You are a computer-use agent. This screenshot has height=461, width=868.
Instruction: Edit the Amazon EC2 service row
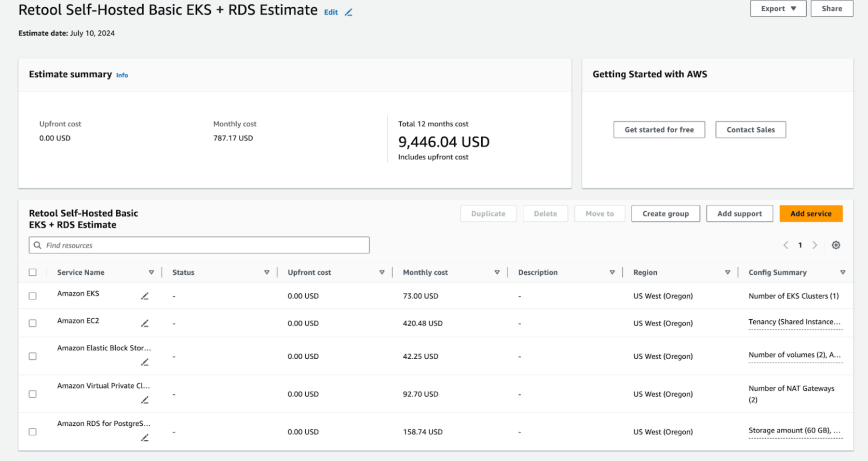coord(145,324)
